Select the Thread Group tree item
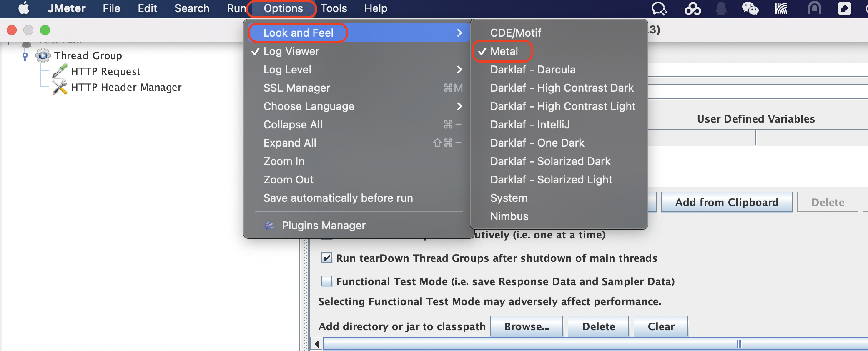The width and height of the screenshot is (868, 351). (88, 55)
